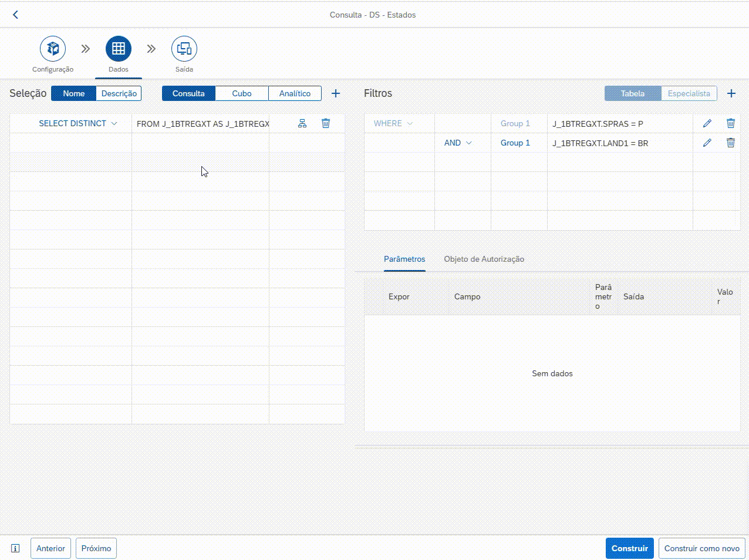This screenshot has width=749, height=560.
Task: Open the Configuração wizard step
Action: [x=53, y=49]
